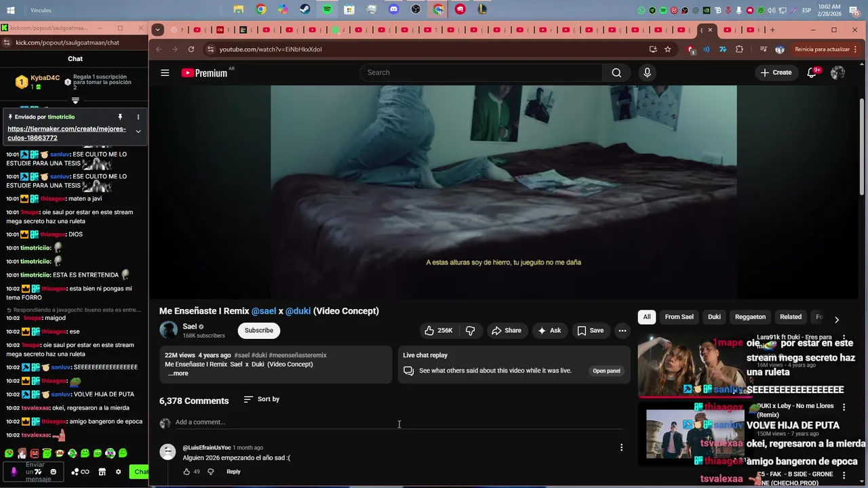The height and width of the screenshot is (488, 868).
Task: Open the pinned message three-dot options
Action: point(138,117)
